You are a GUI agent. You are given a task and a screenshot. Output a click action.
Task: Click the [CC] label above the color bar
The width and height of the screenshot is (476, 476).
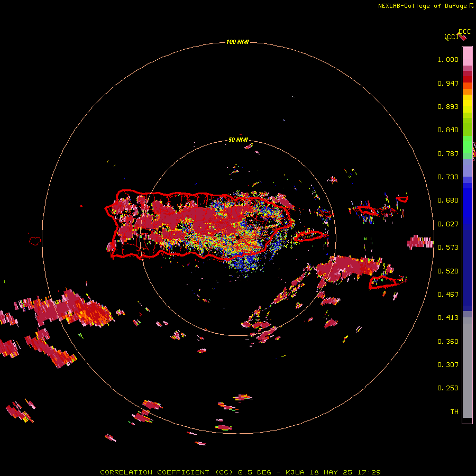[451, 37]
